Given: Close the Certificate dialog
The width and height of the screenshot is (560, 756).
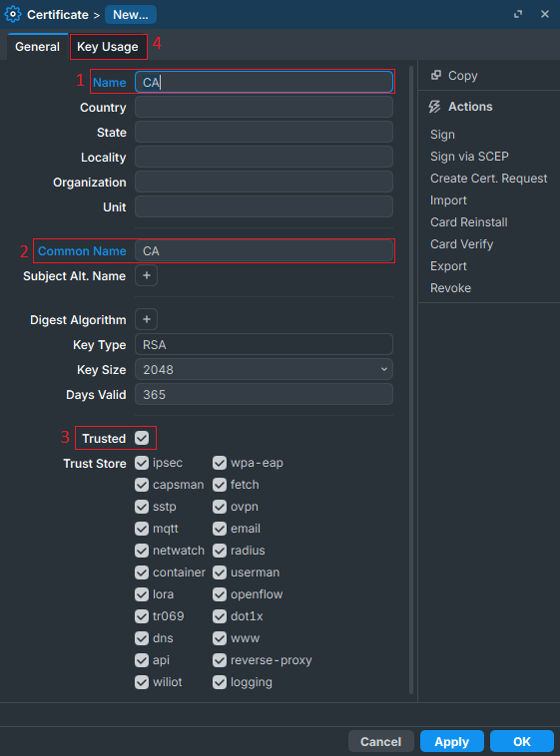Looking at the screenshot, I should point(545,15).
